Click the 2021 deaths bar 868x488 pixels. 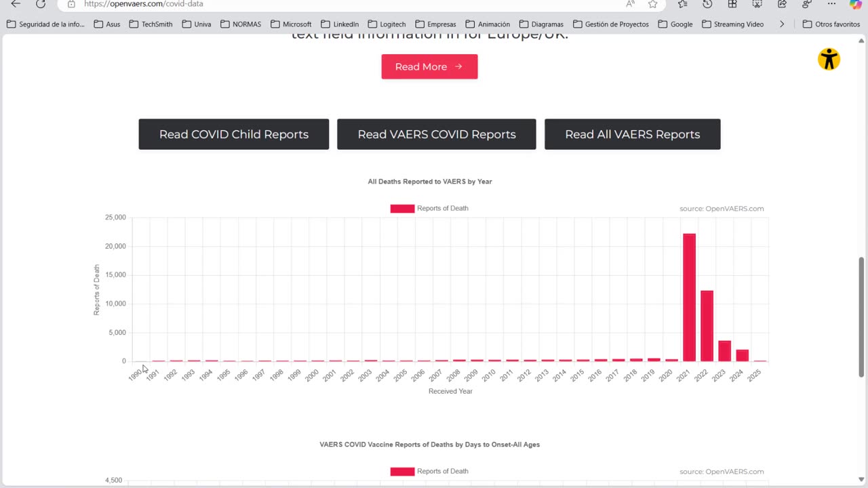689,298
